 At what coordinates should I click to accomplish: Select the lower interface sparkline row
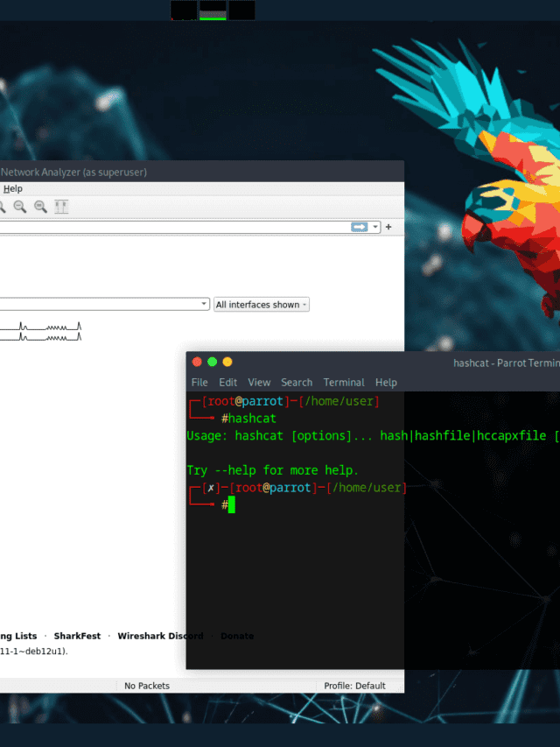click(x=40, y=337)
